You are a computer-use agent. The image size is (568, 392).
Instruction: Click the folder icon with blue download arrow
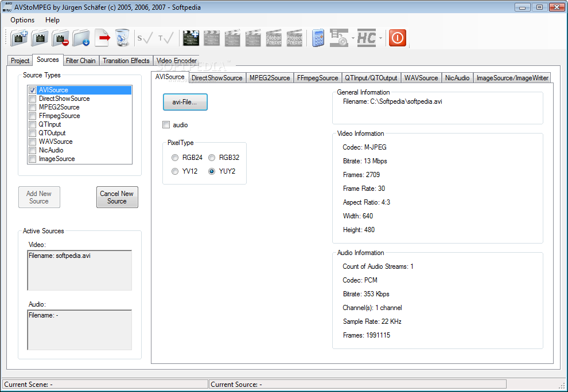tap(81, 38)
